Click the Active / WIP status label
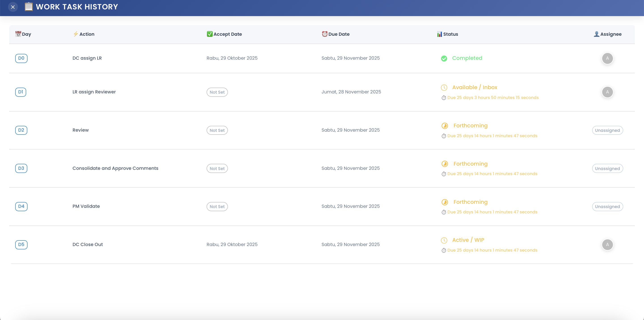This screenshot has height=320, width=644. click(468, 240)
